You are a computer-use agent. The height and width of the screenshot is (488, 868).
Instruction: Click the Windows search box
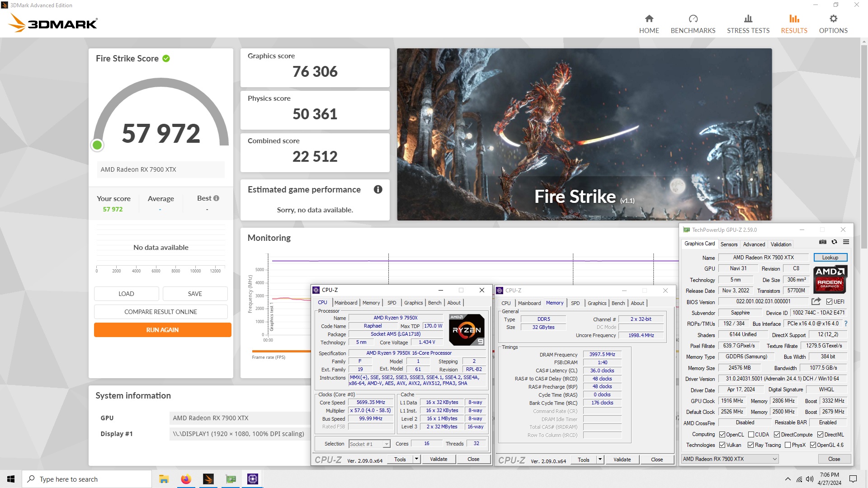coord(87,479)
